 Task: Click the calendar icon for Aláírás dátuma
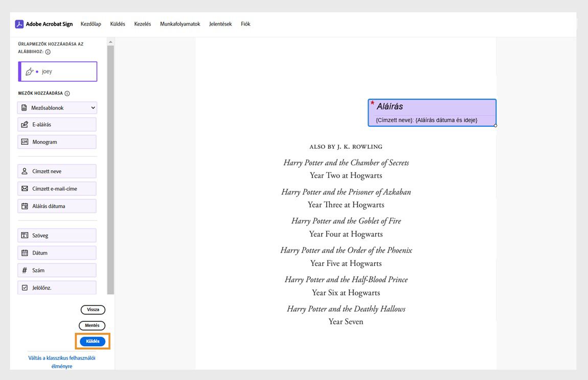point(25,206)
